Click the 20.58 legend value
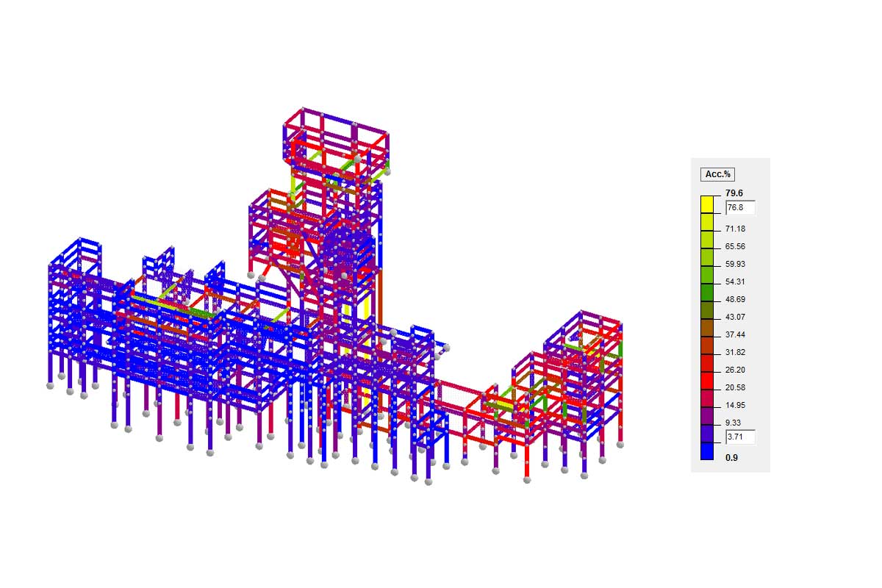The height and width of the screenshot is (588, 882). [735, 387]
